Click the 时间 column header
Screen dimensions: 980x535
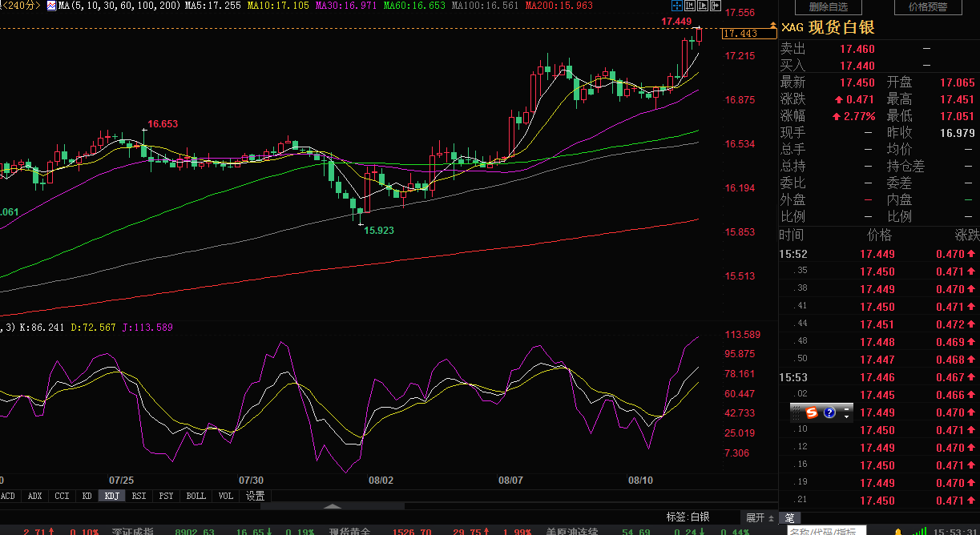click(x=792, y=235)
